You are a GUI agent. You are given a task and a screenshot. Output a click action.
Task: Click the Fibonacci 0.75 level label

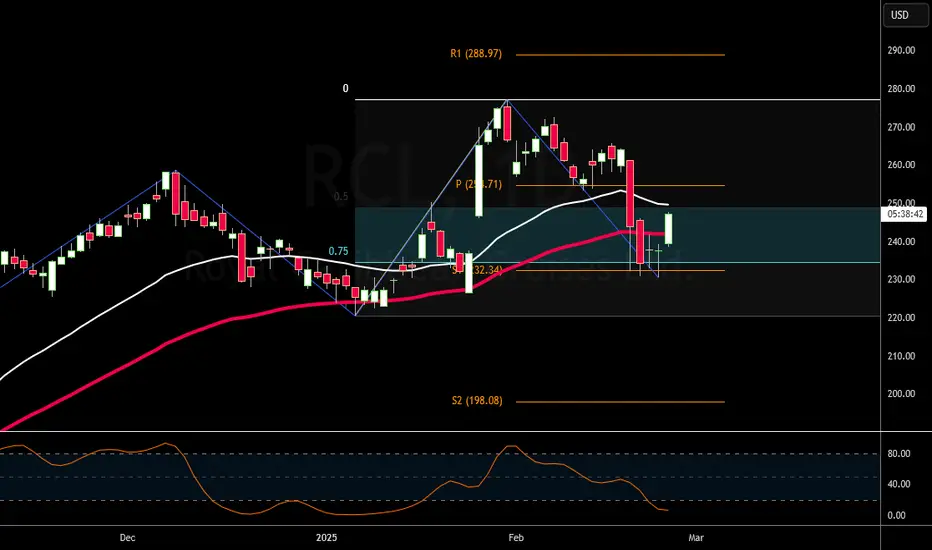click(338, 252)
